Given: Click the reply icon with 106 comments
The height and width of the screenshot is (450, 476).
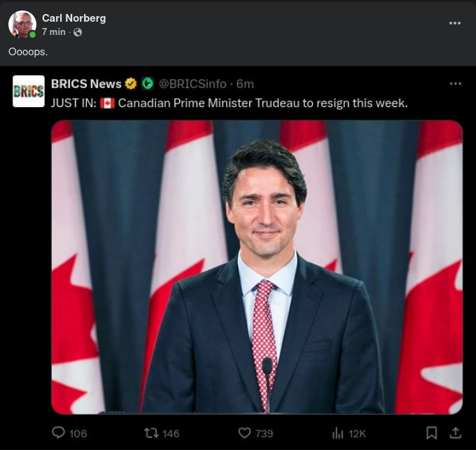Looking at the screenshot, I should 59,433.
